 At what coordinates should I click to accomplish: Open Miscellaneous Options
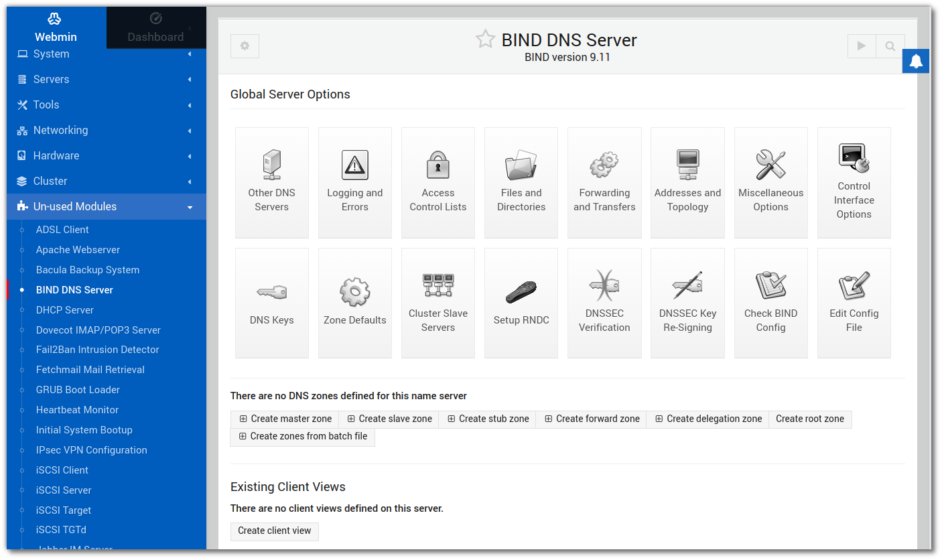pyautogui.click(x=770, y=182)
